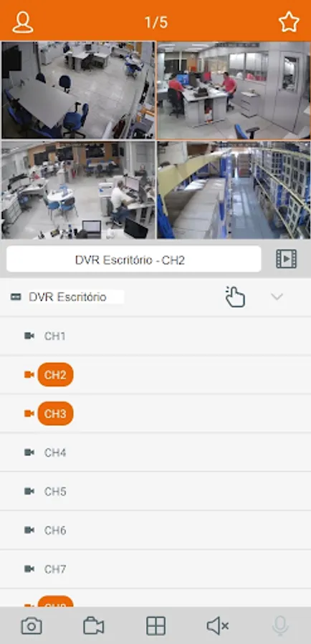
Task: Enable the CH4 channel
Action: click(x=155, y=452)
